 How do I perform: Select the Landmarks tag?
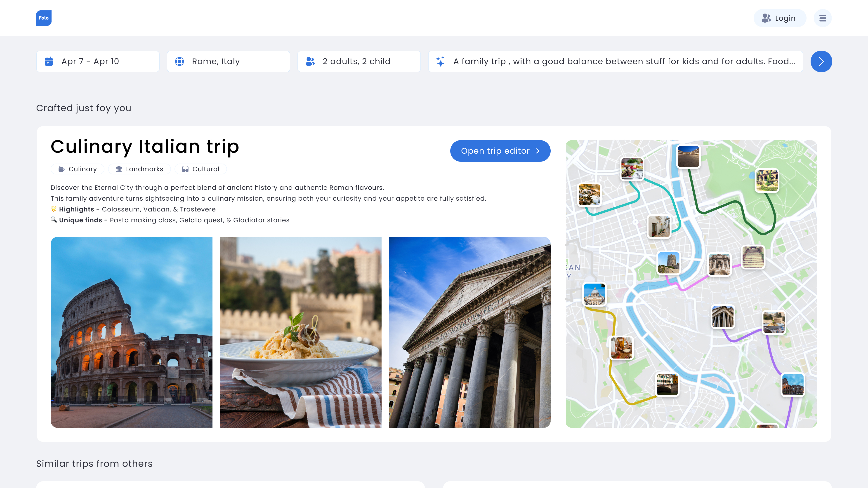139,169
